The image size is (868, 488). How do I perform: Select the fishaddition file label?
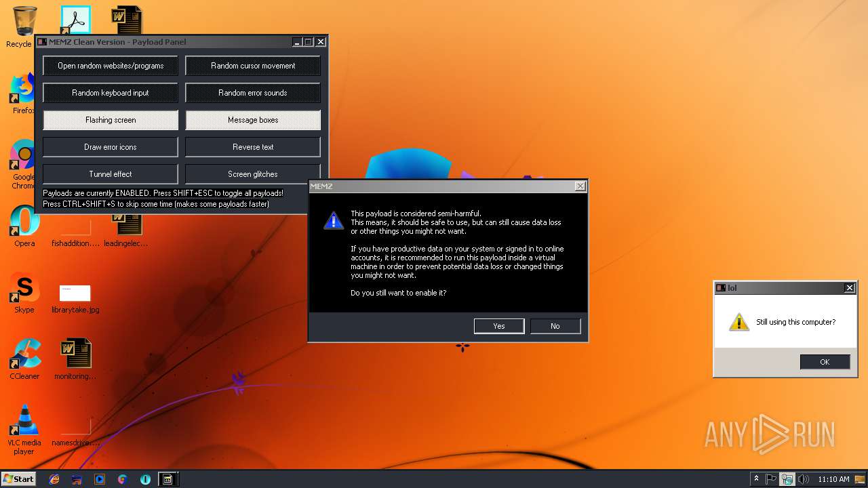pos(75,243)
